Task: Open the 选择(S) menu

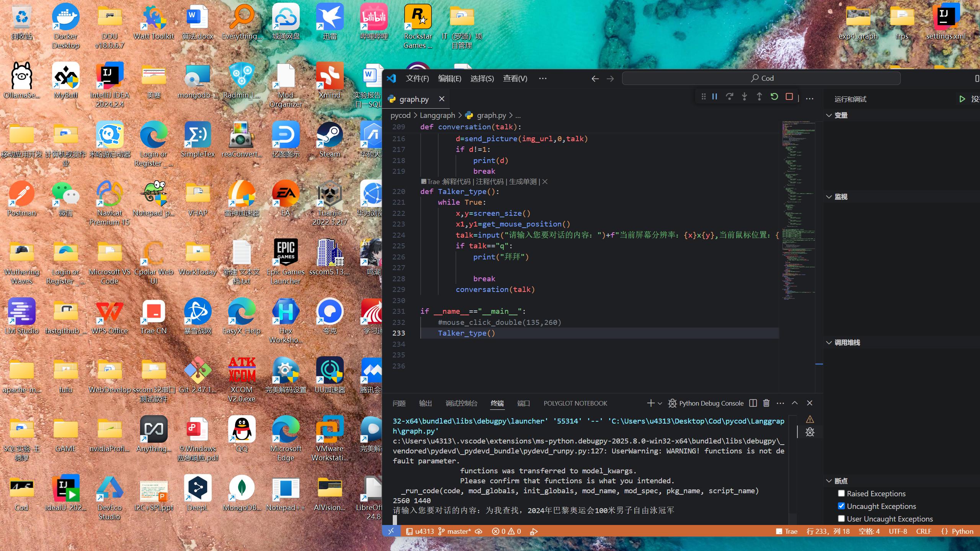Action: click(x=482, y=78)
